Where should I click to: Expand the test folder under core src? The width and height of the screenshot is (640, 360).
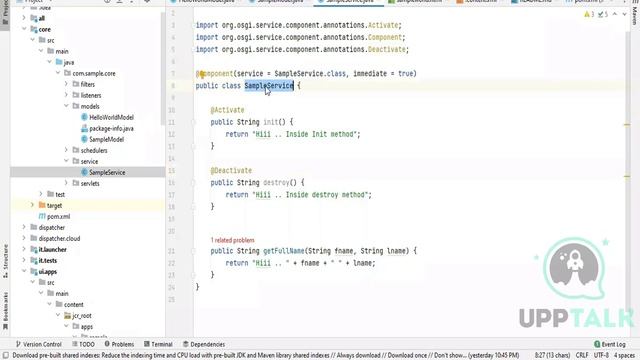41,194
